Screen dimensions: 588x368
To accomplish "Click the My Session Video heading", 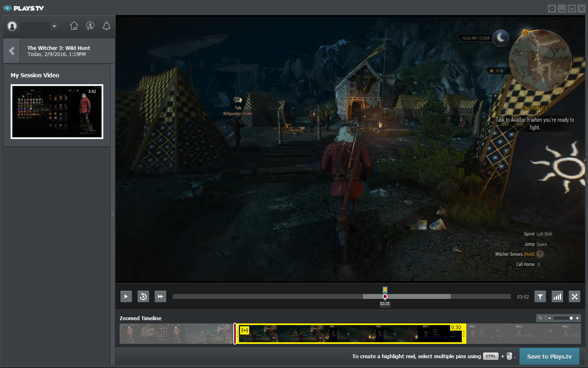I will click(x=35, y=75).
